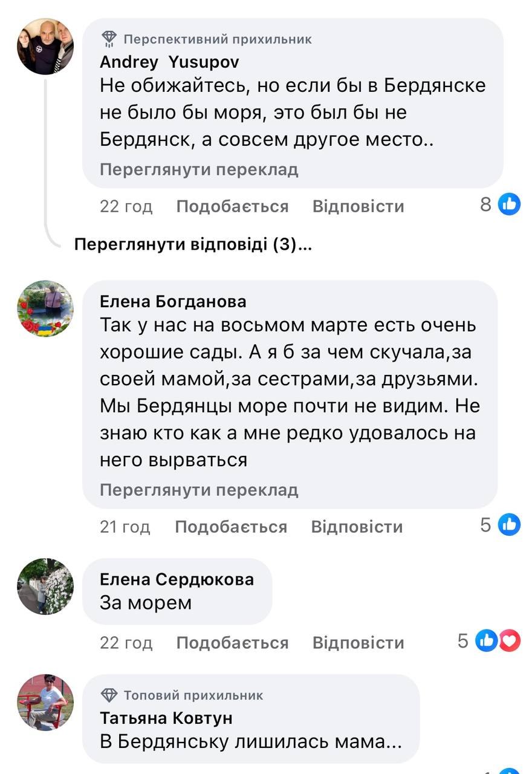Reply to Елена Сердюкова's comment
Screen dimensions: 532x774
[358, 643]
